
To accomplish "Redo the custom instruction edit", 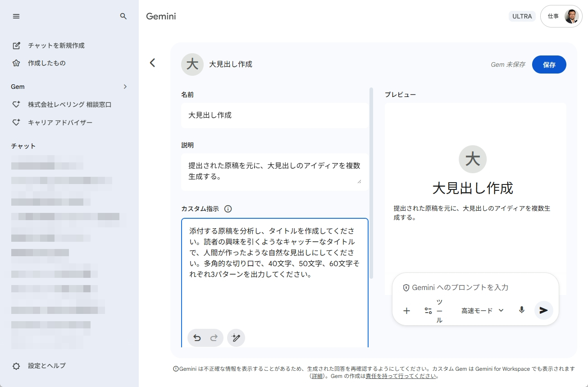I will coord(214,337).
